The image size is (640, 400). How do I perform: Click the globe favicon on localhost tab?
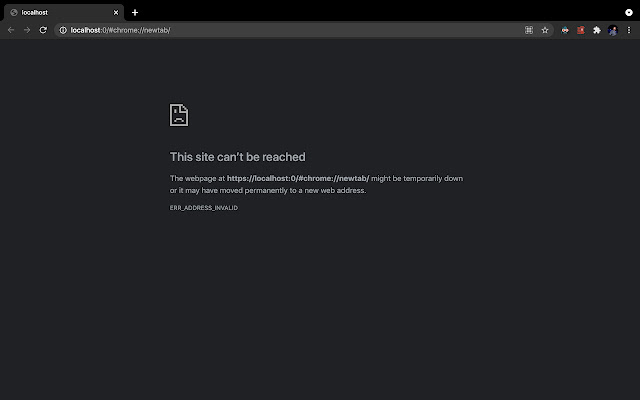point(14,13)
